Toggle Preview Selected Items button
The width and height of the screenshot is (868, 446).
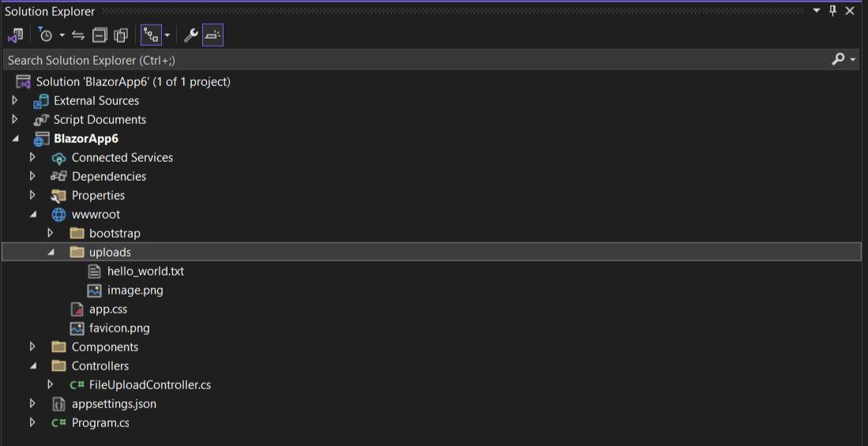(212, 36)
